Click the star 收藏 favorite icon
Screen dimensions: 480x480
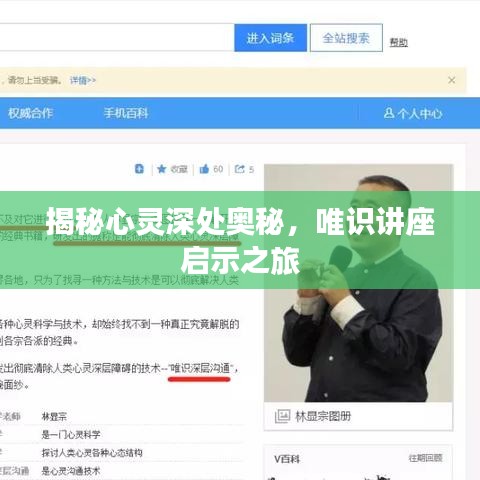pos(162,169)
